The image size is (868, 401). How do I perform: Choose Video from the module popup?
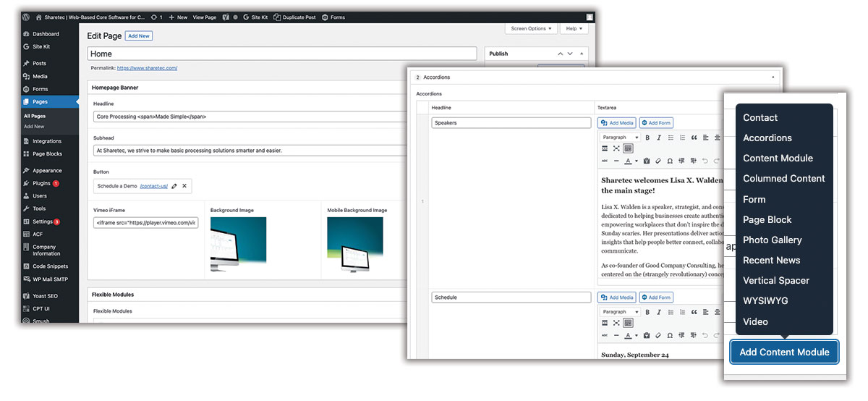(755, 321)
